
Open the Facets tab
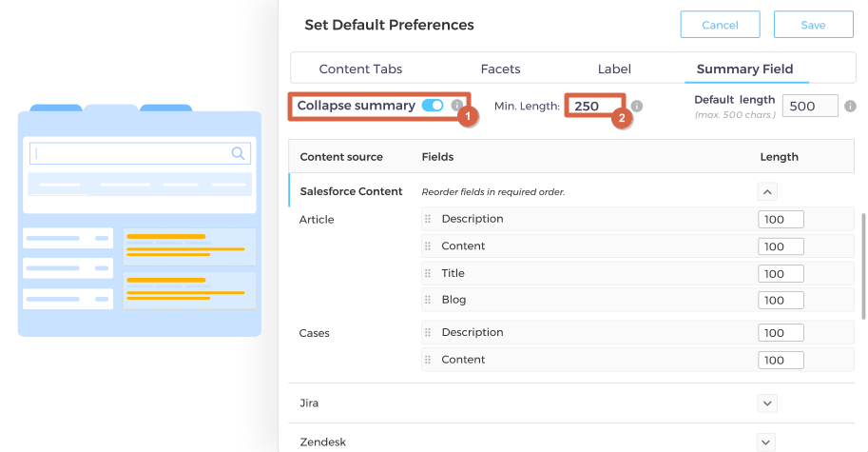[500, 69]
